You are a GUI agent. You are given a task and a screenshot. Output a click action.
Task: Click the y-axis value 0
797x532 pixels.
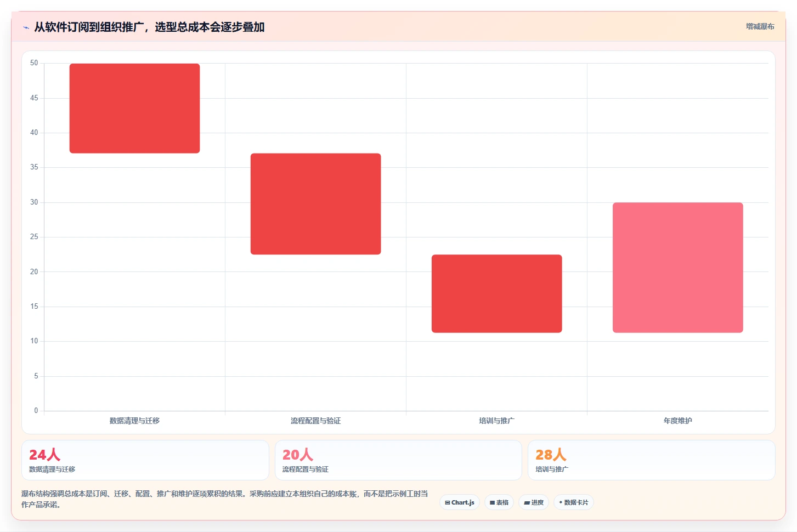point(36,410)
